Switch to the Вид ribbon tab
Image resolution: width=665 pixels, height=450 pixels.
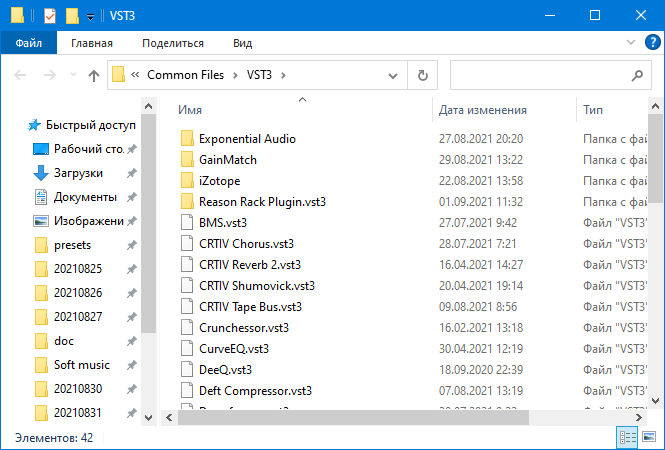click(x=243, y=43)
